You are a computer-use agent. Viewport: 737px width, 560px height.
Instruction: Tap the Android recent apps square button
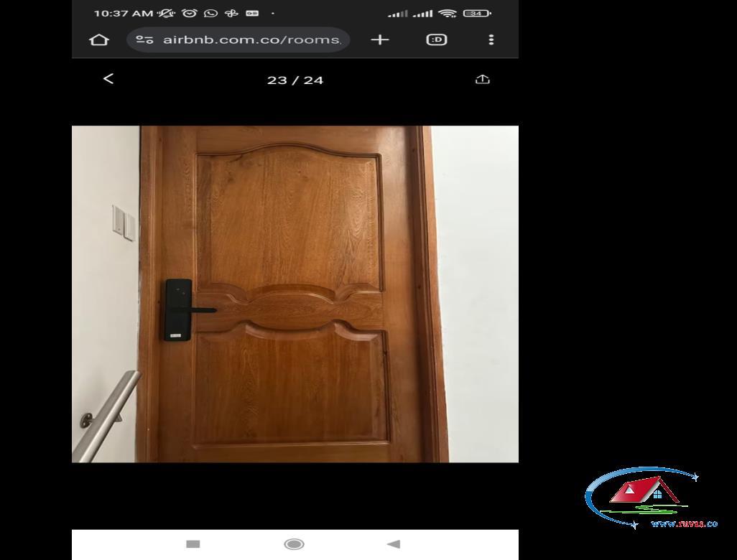193,544
